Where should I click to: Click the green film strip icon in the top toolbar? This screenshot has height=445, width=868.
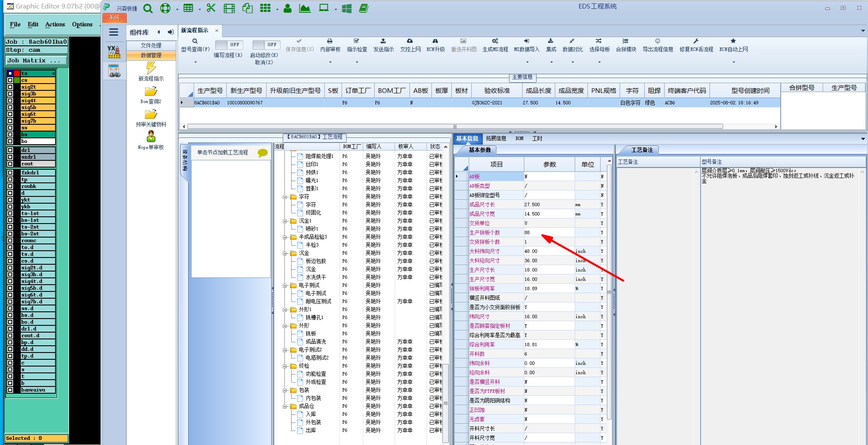(229, 8)
